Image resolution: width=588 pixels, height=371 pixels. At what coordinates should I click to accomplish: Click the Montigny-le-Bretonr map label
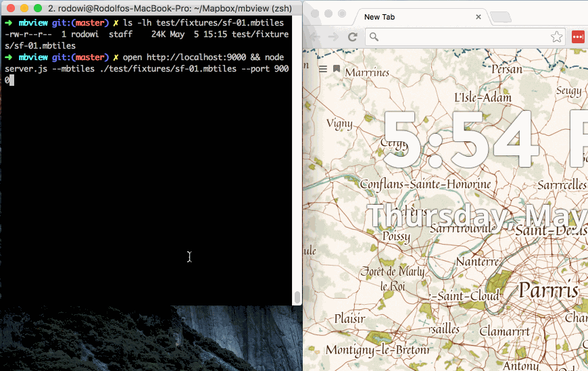(377, 350)
